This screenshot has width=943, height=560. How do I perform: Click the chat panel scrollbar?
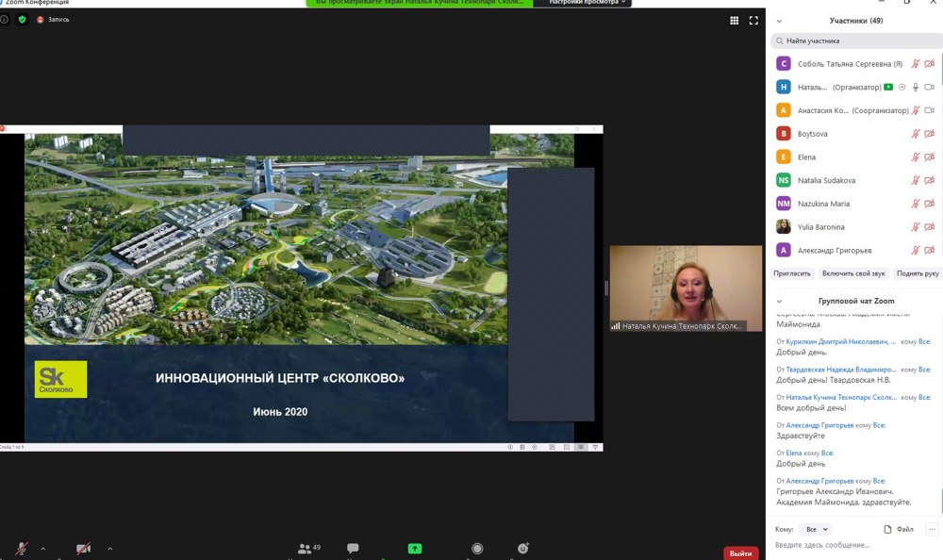coord(940,500)
